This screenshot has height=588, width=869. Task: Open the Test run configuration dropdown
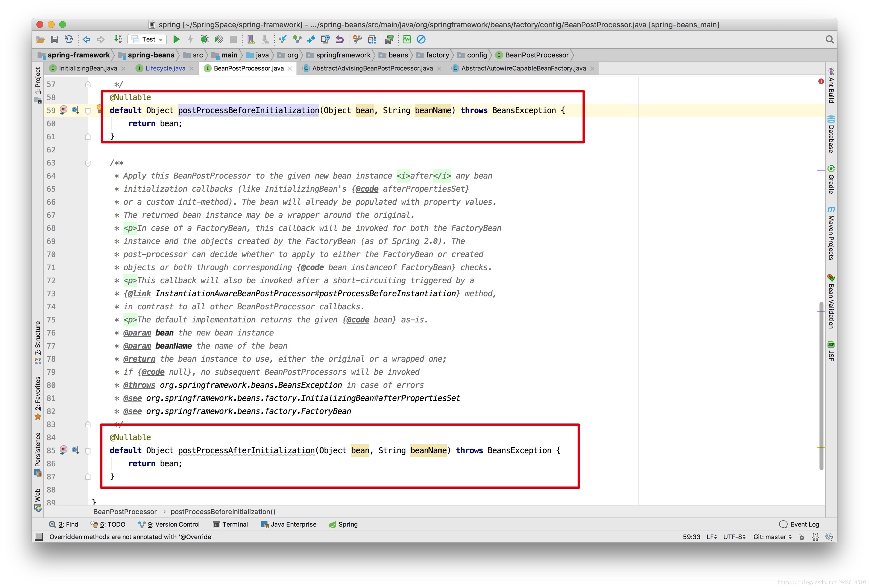point(147,39)
